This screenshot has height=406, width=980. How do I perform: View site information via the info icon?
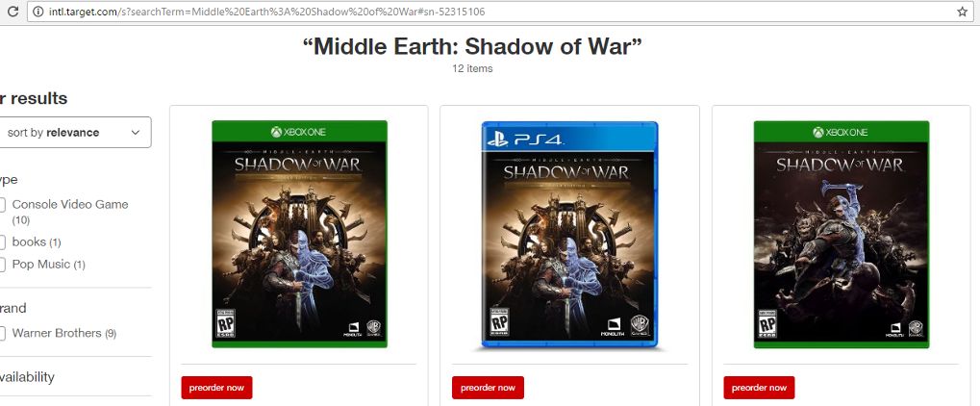click(x=38, y=12)
